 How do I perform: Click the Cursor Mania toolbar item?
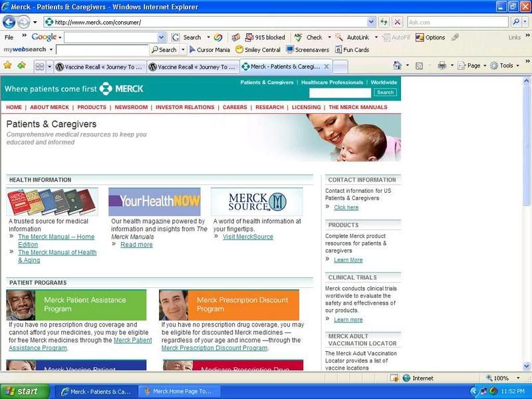pos(209,50)
